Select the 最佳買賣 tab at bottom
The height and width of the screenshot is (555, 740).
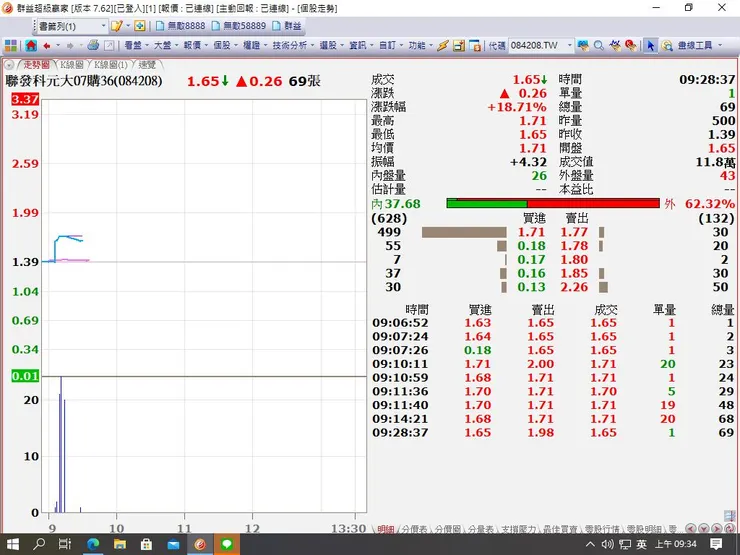[x=560, y=530]
